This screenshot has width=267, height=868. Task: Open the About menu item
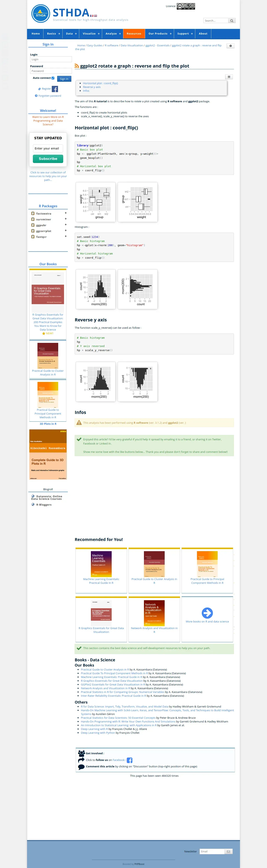(x=203, y=34)
